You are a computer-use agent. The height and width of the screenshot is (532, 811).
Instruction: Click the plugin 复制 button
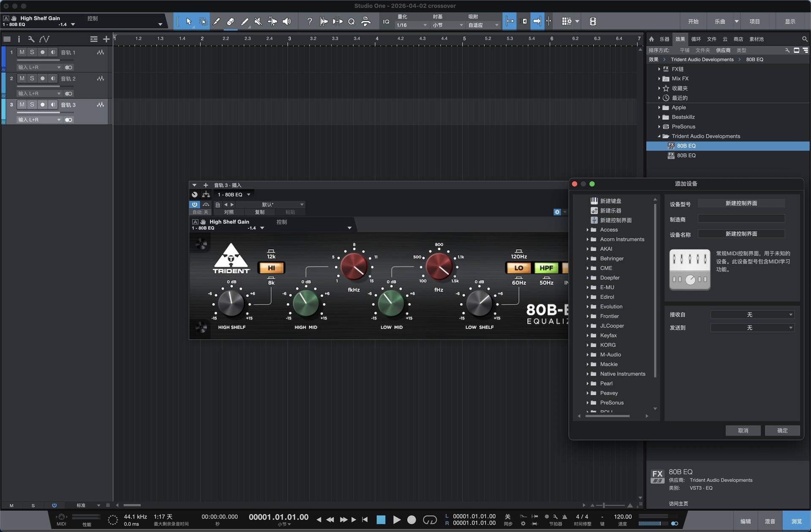(260, 212)
